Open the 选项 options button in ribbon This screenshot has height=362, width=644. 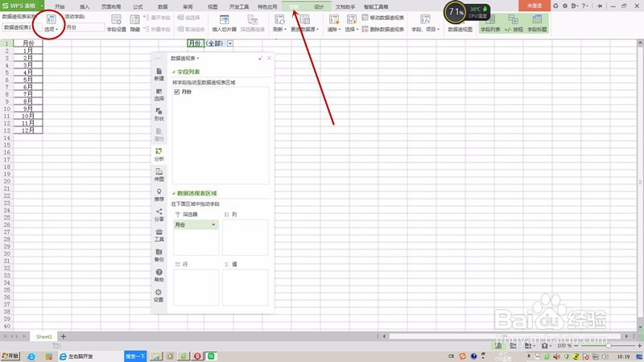[x=51, y=24]
